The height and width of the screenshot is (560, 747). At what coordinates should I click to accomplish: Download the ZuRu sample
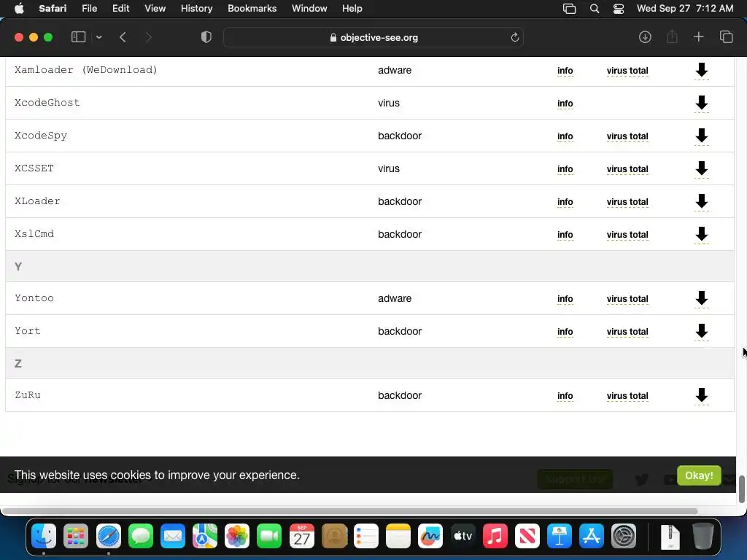(701, 395)
